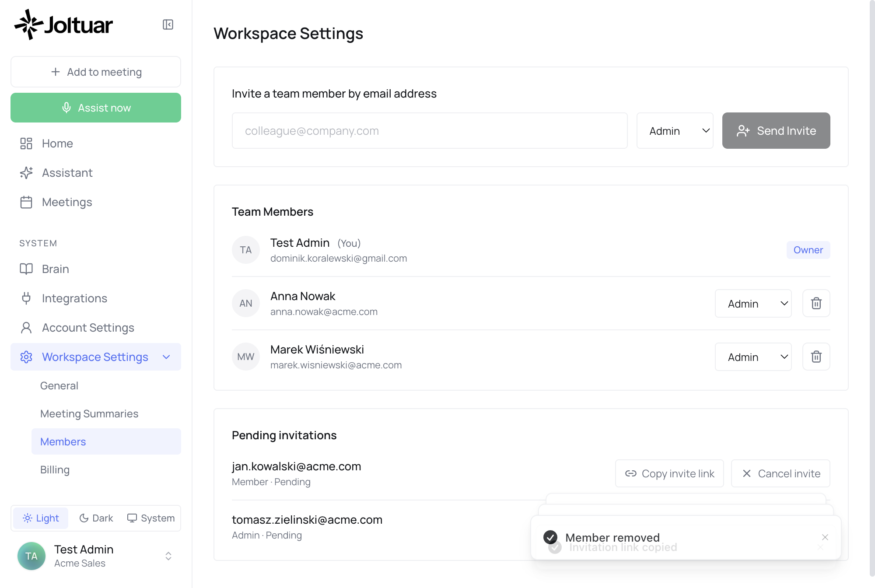Collapse Workspace Settings submenu chevron
This screenshot has width=875, height=588.
[166, 357]
